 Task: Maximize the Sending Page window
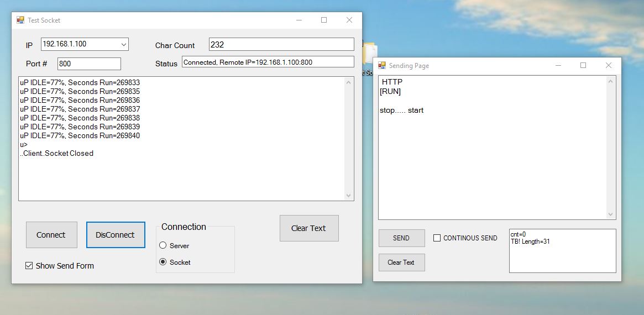tap(583, 65)
